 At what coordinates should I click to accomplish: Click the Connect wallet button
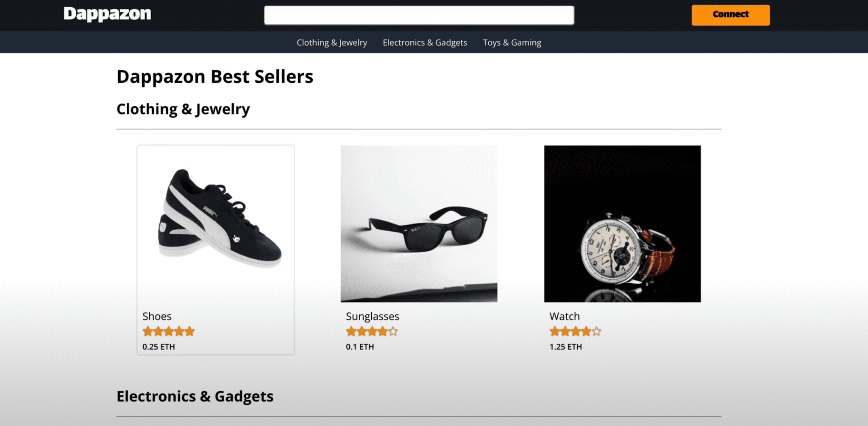(730, 15)
